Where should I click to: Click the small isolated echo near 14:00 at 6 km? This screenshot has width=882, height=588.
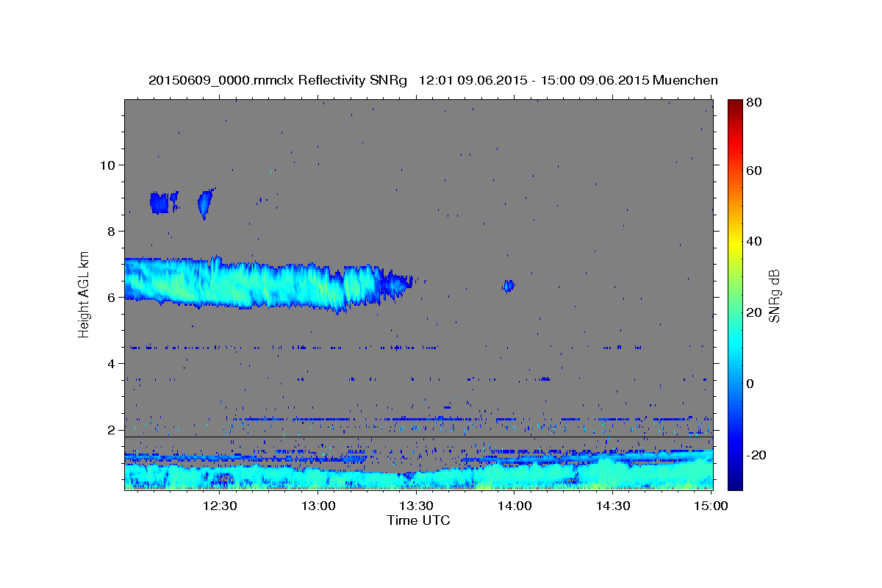509,285
